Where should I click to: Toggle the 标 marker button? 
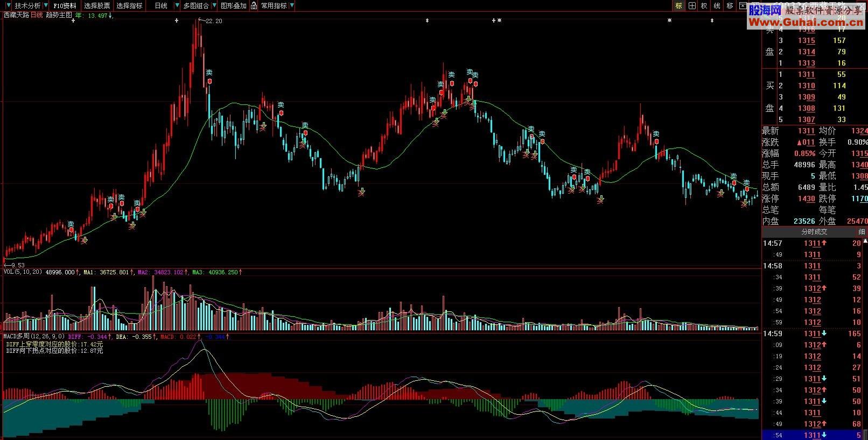point(678,5)
